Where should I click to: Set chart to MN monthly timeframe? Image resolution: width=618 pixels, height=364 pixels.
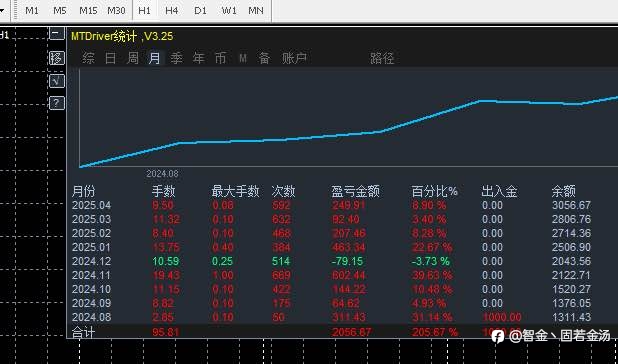pyautogui.click(x=256, y=11)
